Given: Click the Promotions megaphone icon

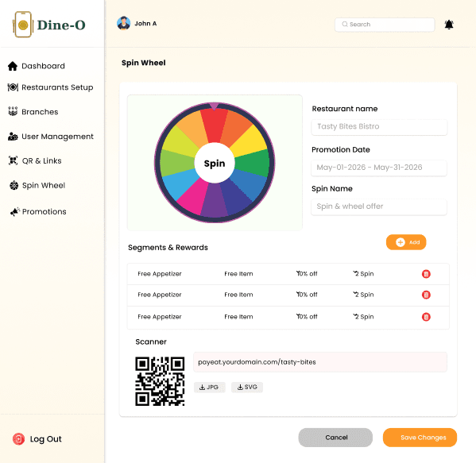Looking at the screenshot, I should [14, 211].
